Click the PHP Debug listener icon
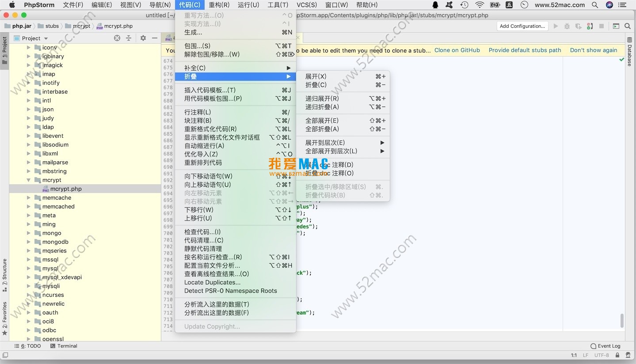 point(590,26)
